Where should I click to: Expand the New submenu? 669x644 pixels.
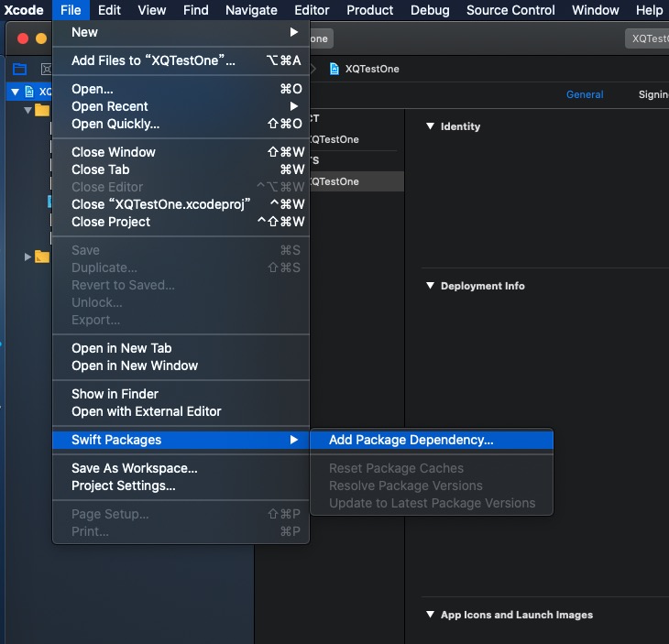pyautogui.click(x=181, y=32)
